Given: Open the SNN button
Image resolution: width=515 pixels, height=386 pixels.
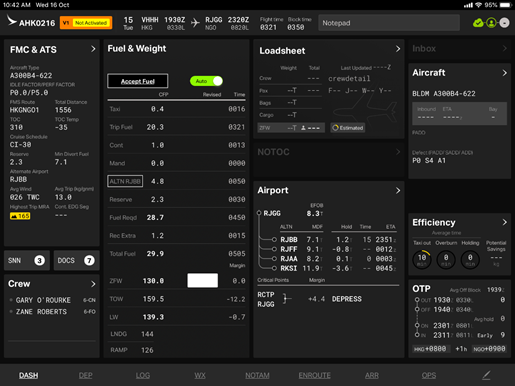Looking at the screenshot, I should tap(27, 260).
